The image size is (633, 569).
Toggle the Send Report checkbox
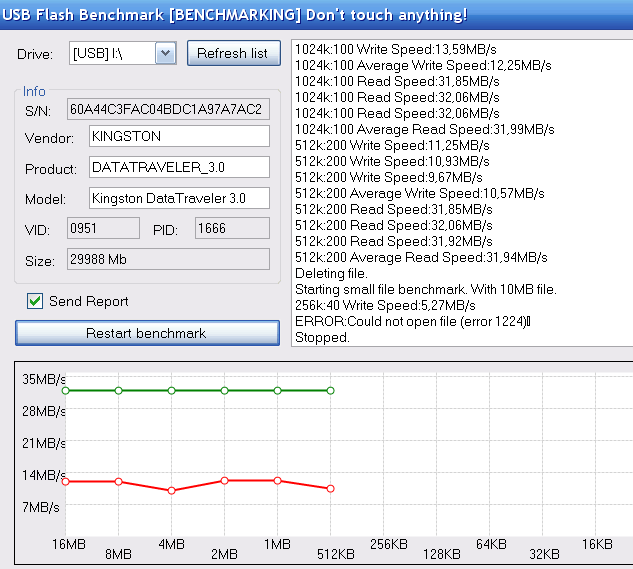click(x=35, y=301)
